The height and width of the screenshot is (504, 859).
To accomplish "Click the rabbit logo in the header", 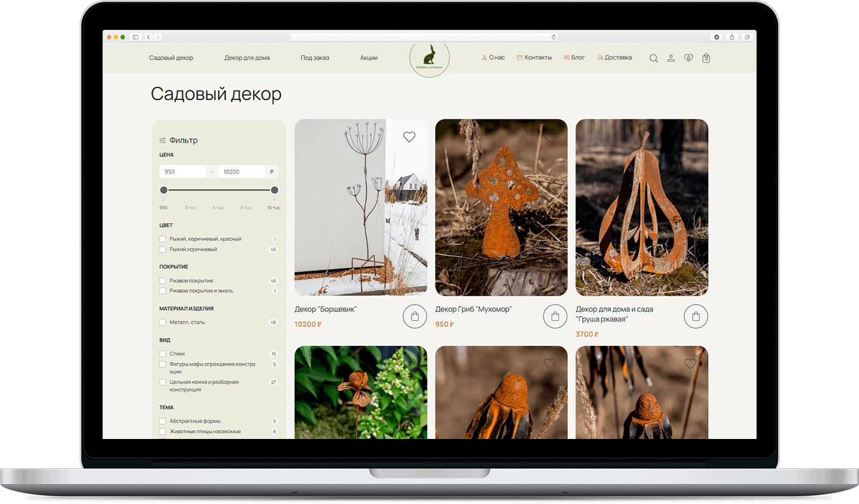I will tap(429, 58).
